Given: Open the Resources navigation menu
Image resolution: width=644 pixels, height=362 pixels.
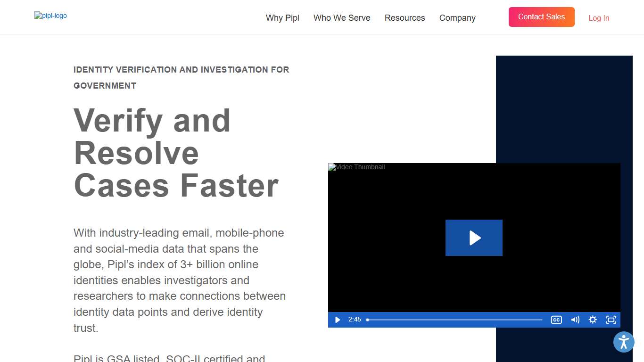Looking at the screenshot, I should click(405, 18).
